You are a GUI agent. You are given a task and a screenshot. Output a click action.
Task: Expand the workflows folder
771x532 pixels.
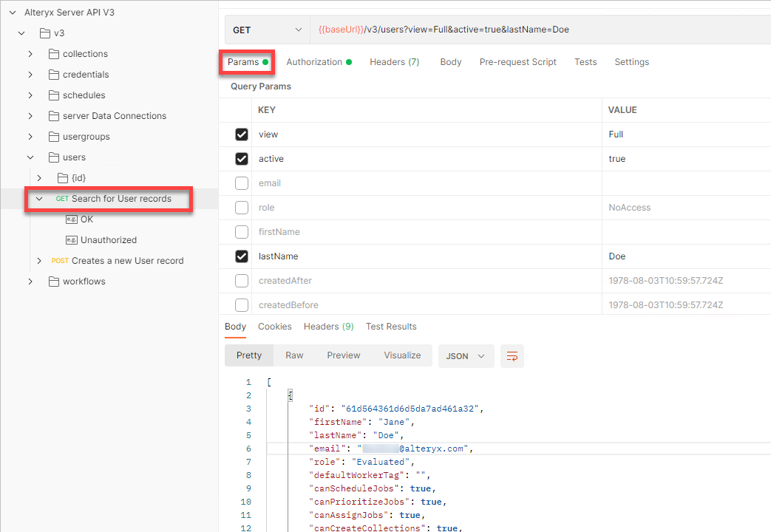pos(30,281)
